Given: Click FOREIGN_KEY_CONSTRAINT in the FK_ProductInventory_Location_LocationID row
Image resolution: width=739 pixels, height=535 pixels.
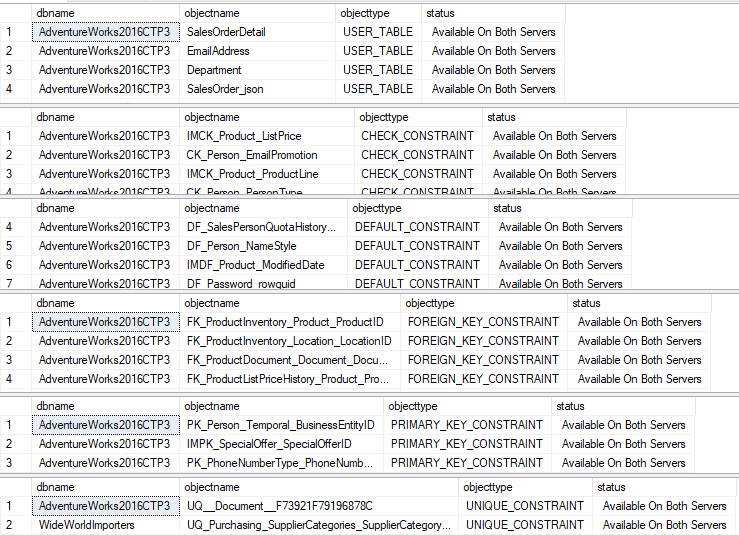Looking at the screenshot, I should tap(484, 341).
